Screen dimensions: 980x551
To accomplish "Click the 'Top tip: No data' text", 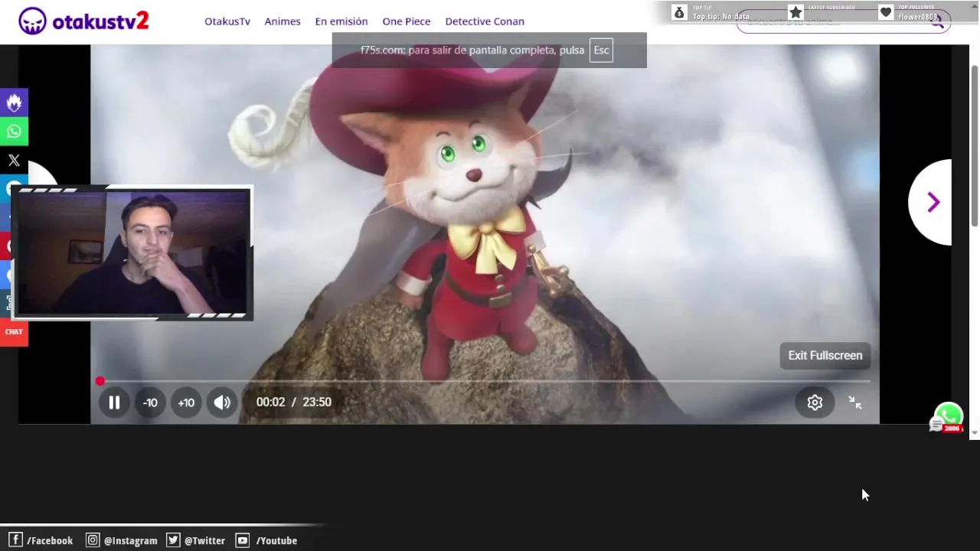I will point(721,17).
